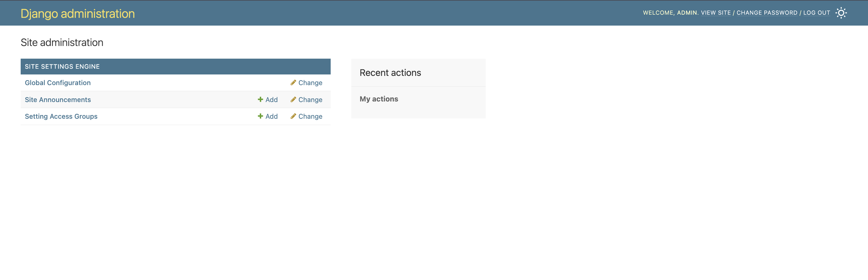Toggle the light/dark theme sun icon
868x280 pixels.
pyautogui.click(x=841, y=13)
